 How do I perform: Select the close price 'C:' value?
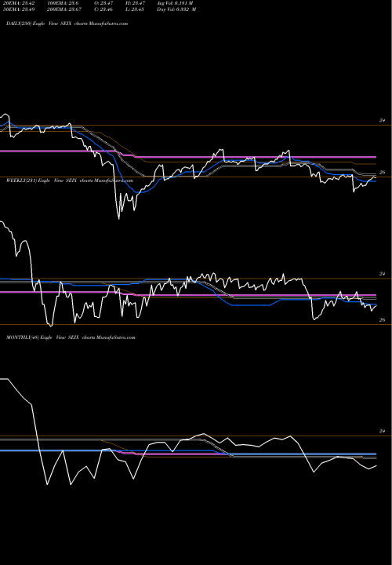coord(103,9)
